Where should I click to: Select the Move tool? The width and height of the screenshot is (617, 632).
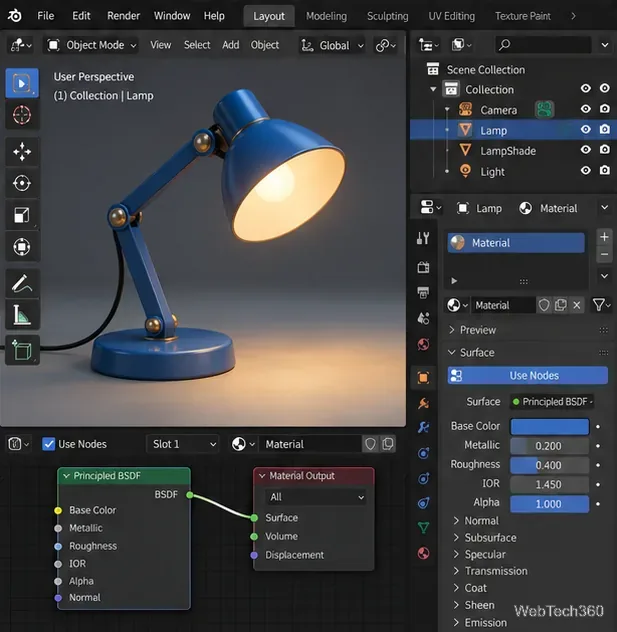tap(22, 152)
